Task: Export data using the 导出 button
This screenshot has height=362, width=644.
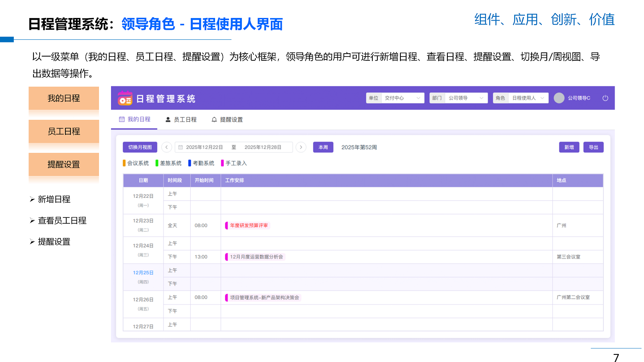Action: (593, 147)
